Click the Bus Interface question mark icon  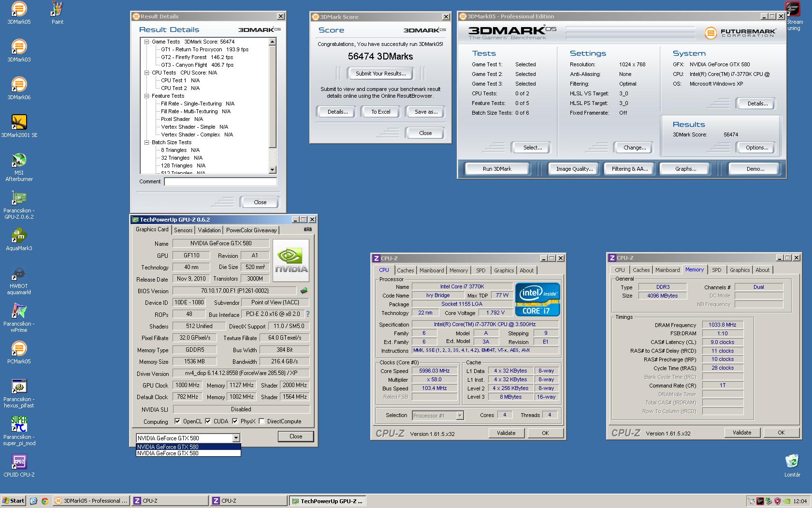[307, 314]
